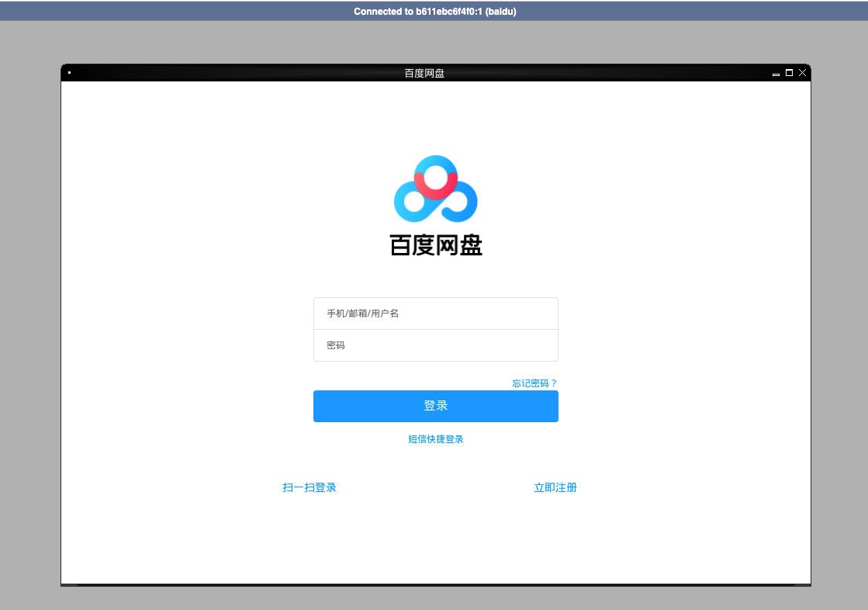Screen dimensions: 868x610
Task: Click the small app icon in title bar
Action: coord(69,72)
